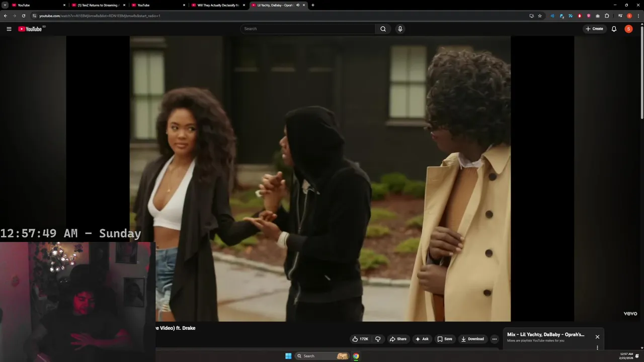Open YouTube notifications bell
Image resolution: width=644 pixels, height=362 pixels.
pyautogui.click(x=614, y=29)
